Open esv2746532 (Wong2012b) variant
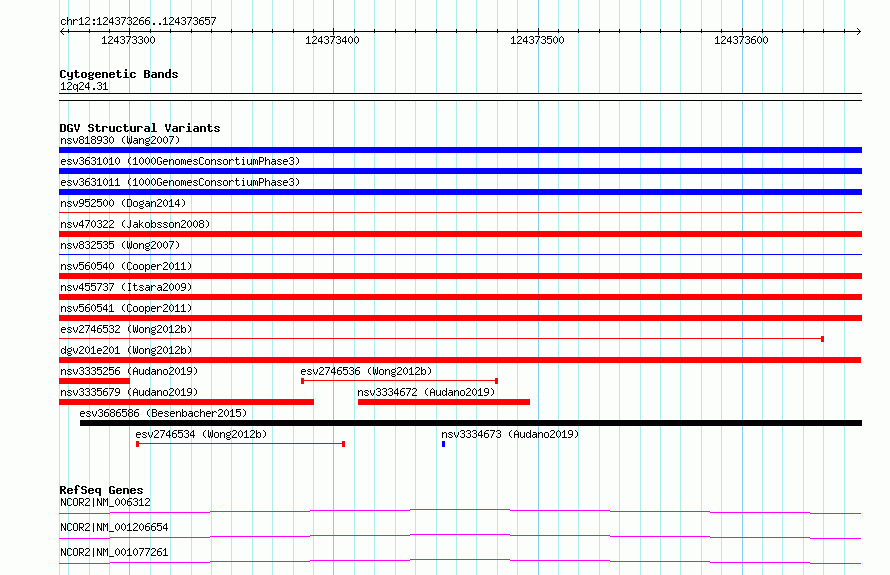890x575 pixels. (x=126, y=329)
